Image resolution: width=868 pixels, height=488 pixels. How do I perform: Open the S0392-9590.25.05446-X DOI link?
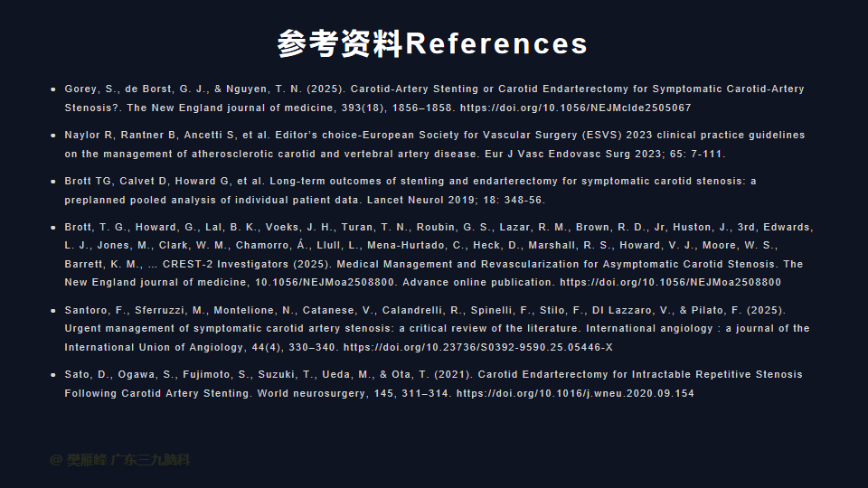477,348
